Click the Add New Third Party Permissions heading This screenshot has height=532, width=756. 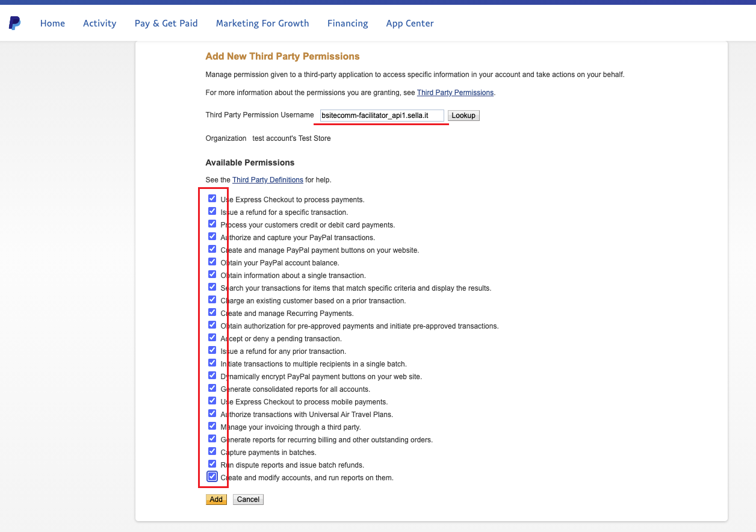(x=282, y=57)
